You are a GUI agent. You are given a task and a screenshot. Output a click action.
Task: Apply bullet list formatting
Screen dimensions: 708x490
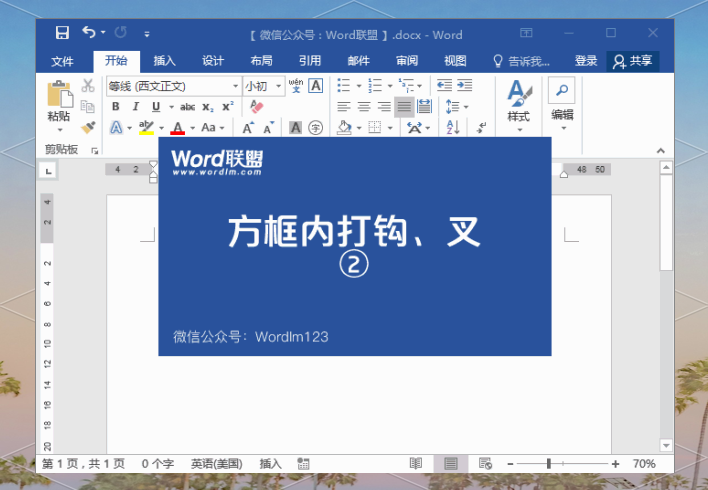click(344, 85)
